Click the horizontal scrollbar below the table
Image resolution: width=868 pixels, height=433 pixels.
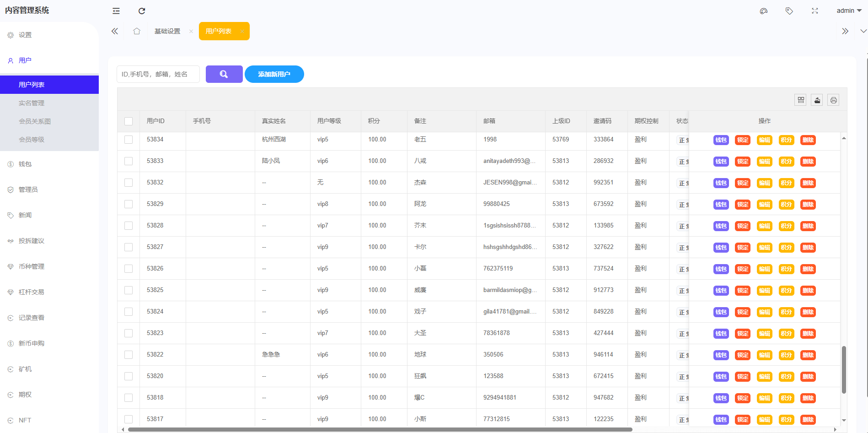pos(380,429)
